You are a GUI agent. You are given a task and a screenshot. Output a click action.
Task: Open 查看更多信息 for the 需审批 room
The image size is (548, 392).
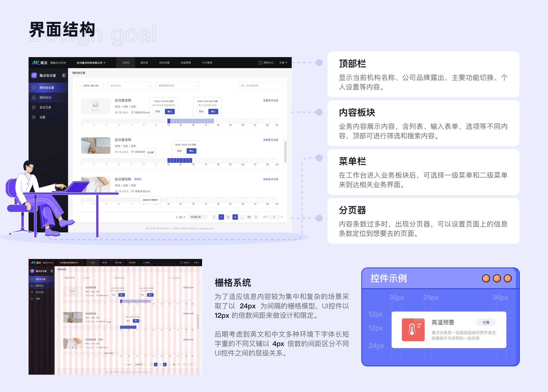[271, 179]
